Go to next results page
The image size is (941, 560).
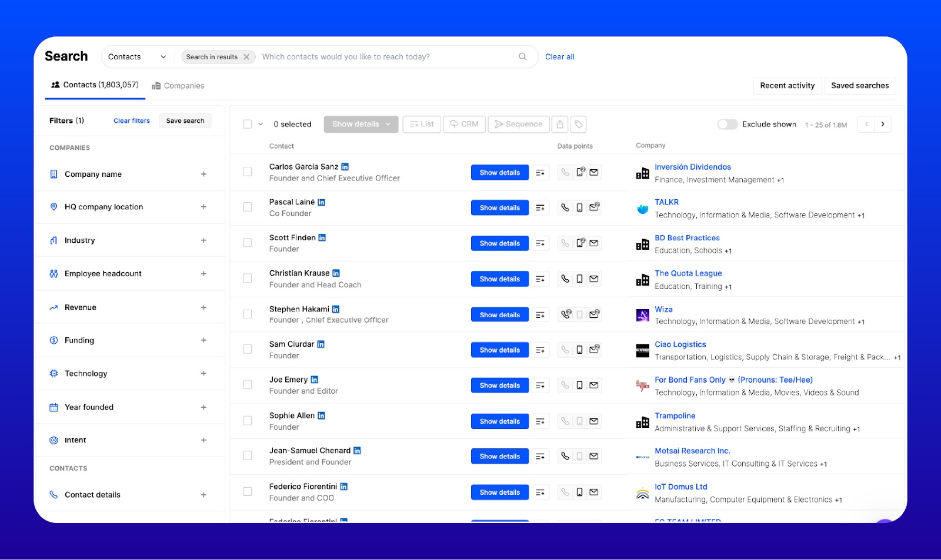point(883,124)
